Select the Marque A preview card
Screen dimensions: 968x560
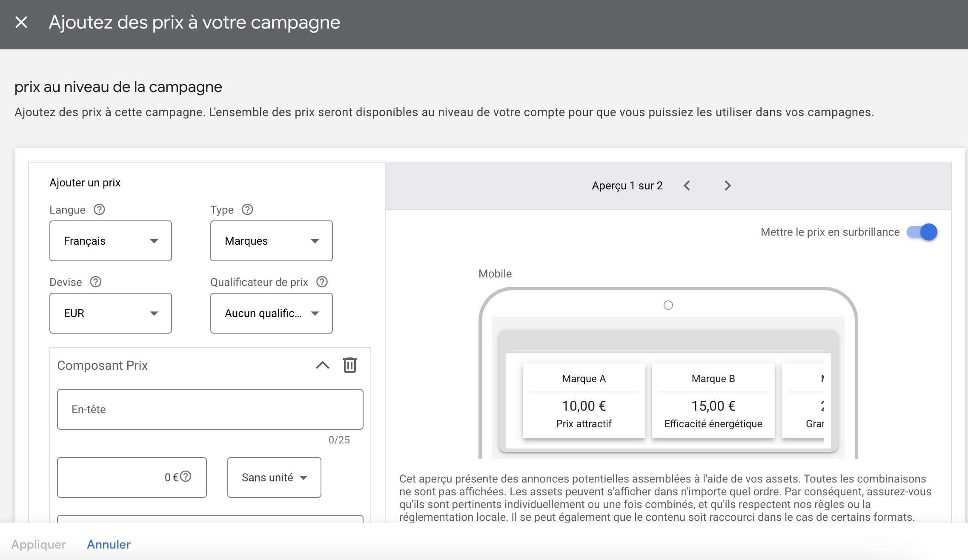click(584, 401)
